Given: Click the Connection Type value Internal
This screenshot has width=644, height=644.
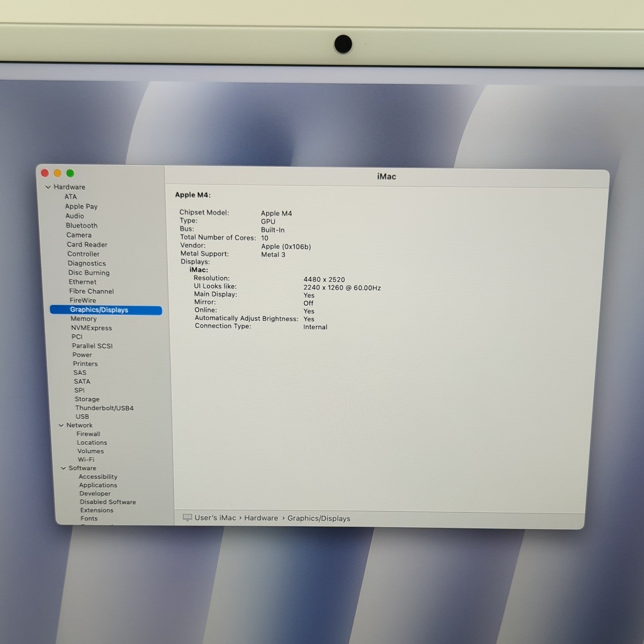Looking at the screenshot, I should 315,327.
